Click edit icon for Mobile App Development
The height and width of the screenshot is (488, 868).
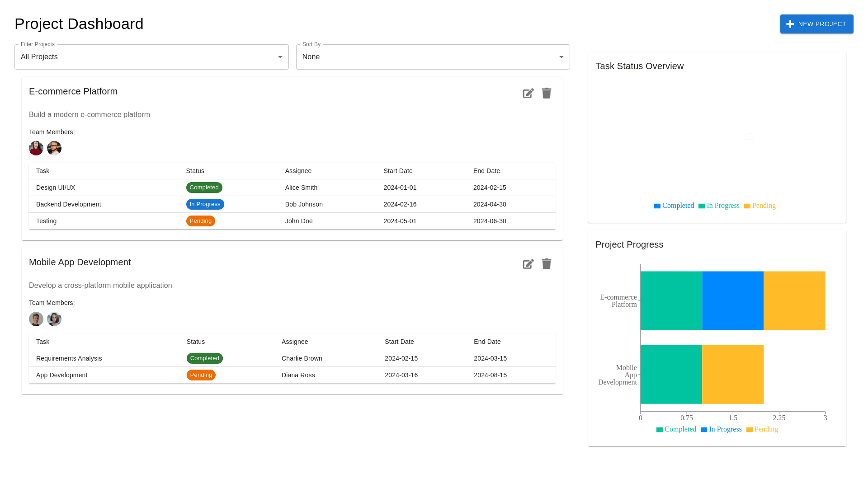528,264
